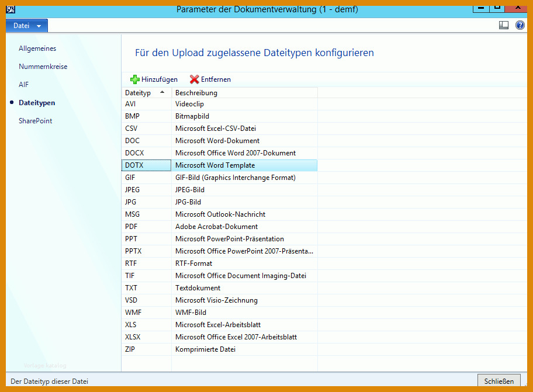
Task: Open the Datei menu dropdown
Action: (x=27, y=26)
